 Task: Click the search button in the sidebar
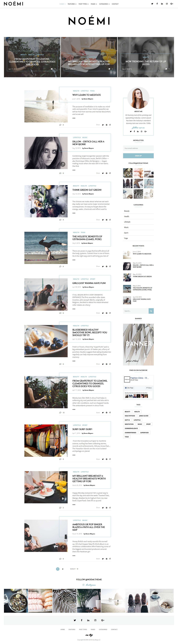pyautogui.click(x=151, y=311)
